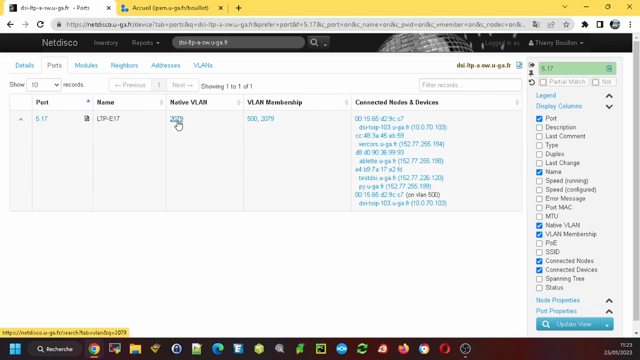The width and height of the screenshot is (640, 360).
Task: Enable the Duplex column checkbox
Action: click(x=539, y=154)
